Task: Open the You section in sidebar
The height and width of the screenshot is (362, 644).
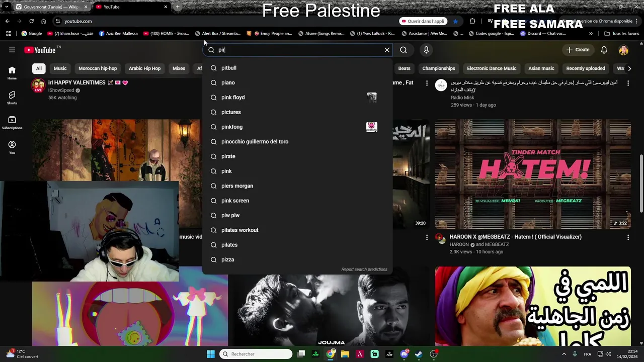Action: click(x=12, y=147)
